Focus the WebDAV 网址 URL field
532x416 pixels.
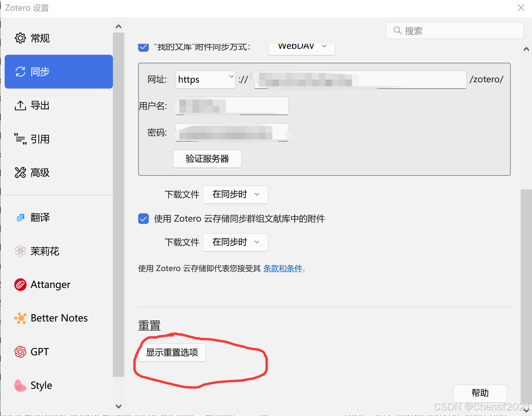360,80
